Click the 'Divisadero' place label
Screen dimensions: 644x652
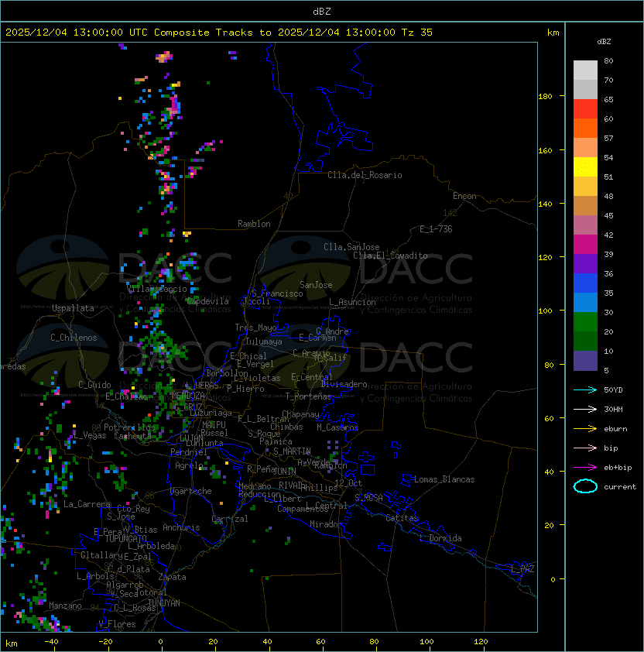tap(344, 384)
